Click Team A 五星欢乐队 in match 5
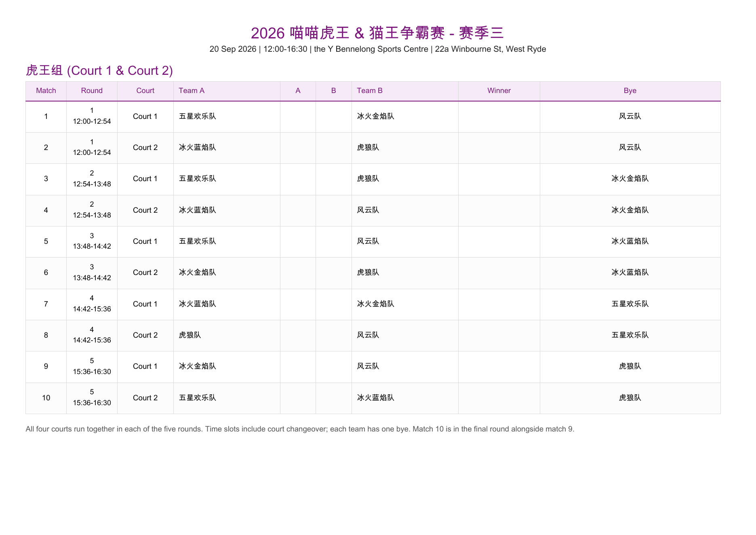This screenshot has width=756, height=535. (x=198, y=241)
